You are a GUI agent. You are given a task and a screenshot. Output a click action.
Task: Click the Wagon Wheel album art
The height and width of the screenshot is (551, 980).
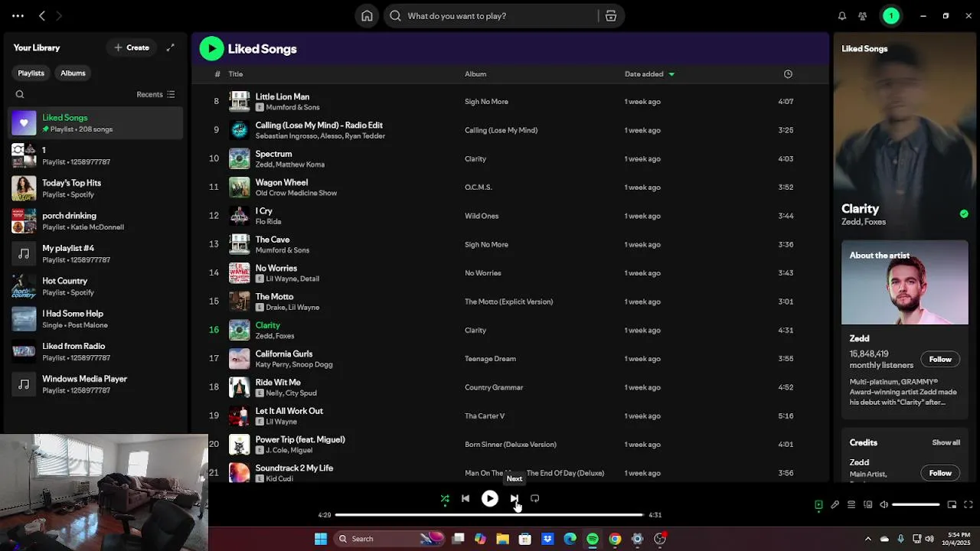pos(240,187)
